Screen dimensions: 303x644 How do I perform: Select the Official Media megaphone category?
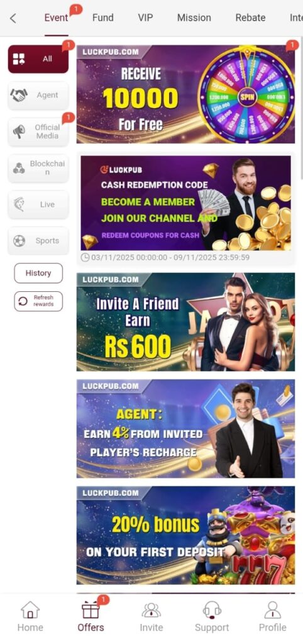click(38, 132)
